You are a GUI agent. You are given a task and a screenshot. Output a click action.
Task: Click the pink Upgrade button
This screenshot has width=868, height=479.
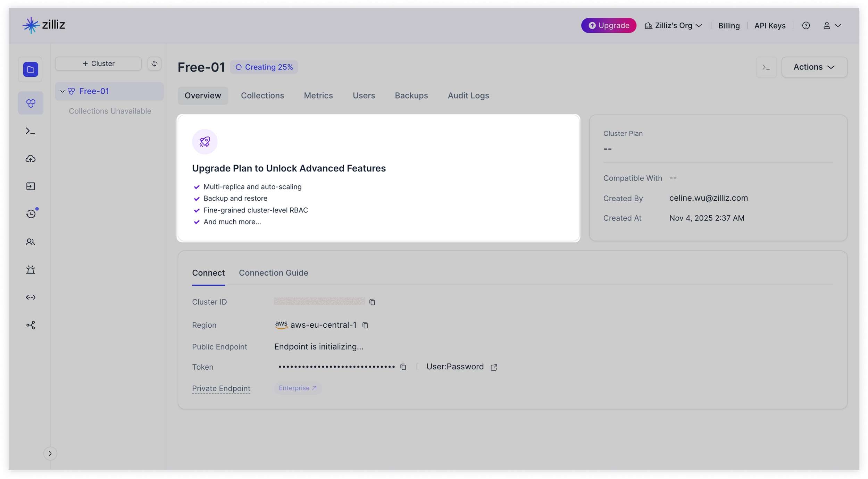[608, 26]
